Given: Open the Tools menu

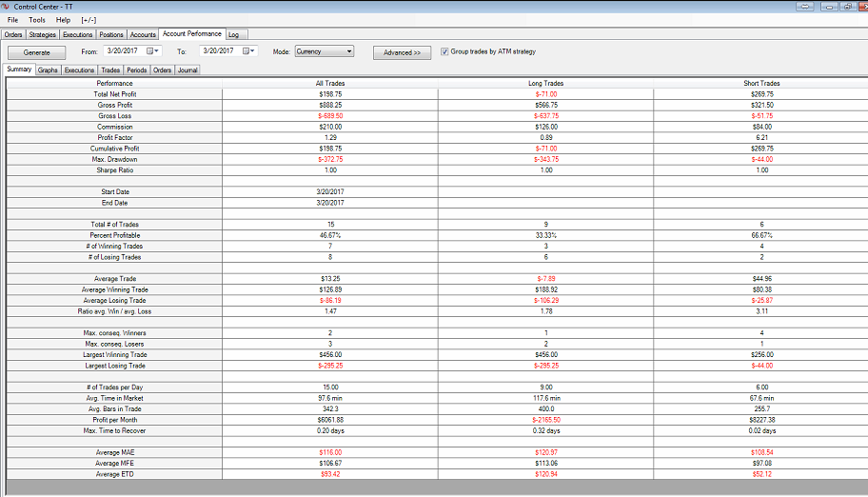Looking at the screenshot, I should pos(37,20).
